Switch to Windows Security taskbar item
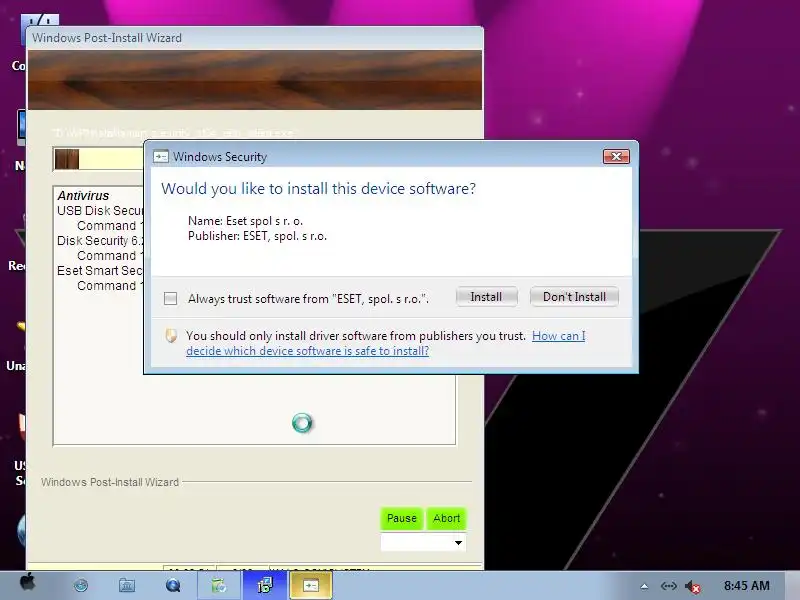The height and width of the screenshot is (600, 800). (x=311, y=585)
